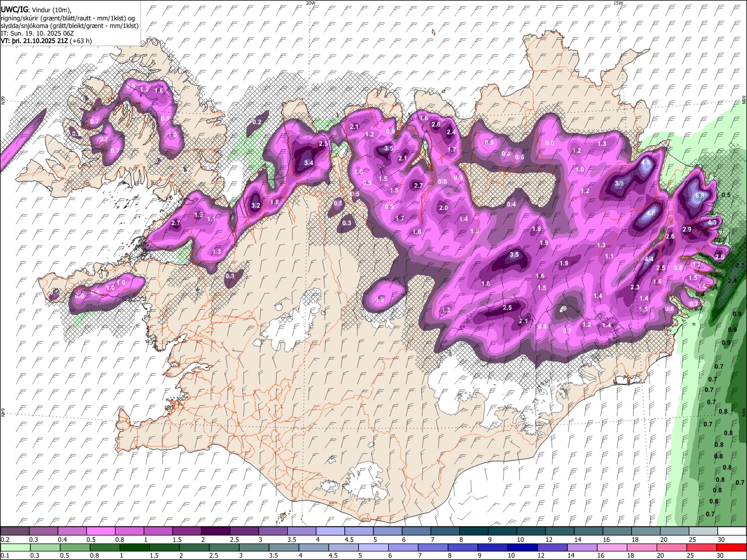Click the 'VT: þri. 21.10.2025 21Z' valid time
Viewport: 747px width, 560px height.
click(x=34, y=41)
